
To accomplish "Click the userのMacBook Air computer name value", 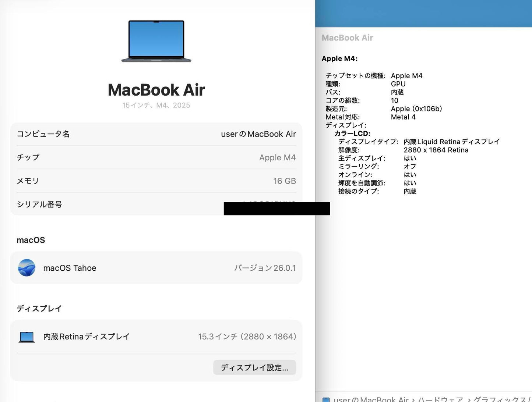I will [x=258, y=134].
